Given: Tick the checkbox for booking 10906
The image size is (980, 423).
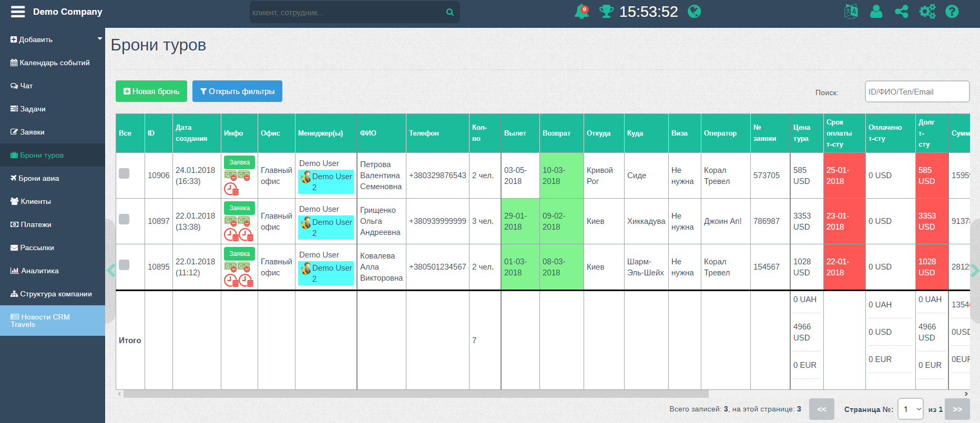Looking at the screenshot, I should (x=124, y=173).
